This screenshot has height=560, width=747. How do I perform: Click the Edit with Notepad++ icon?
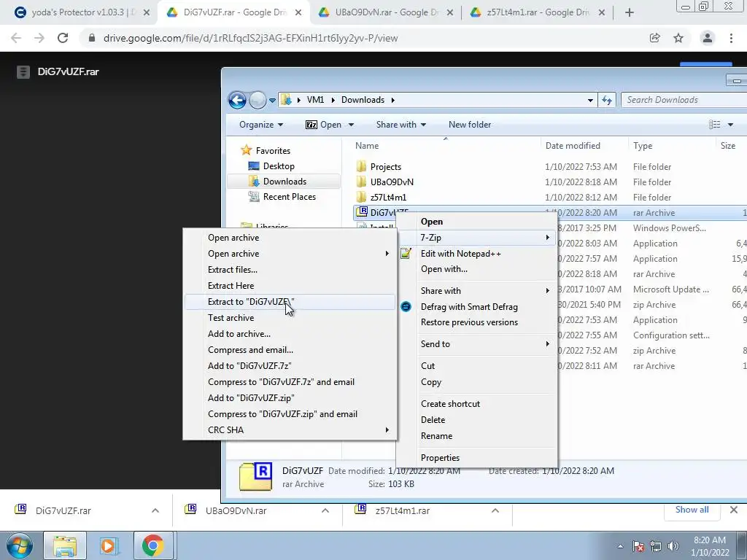tap(406, 253)
